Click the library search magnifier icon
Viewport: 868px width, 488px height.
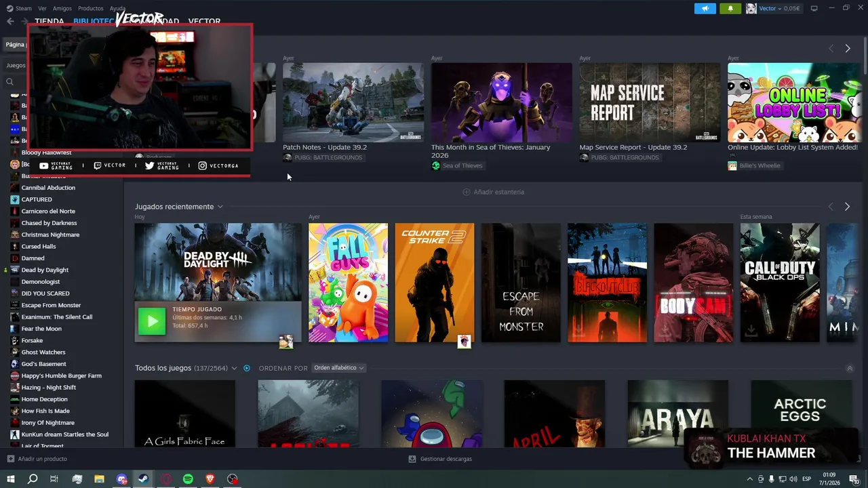[9, 81]
